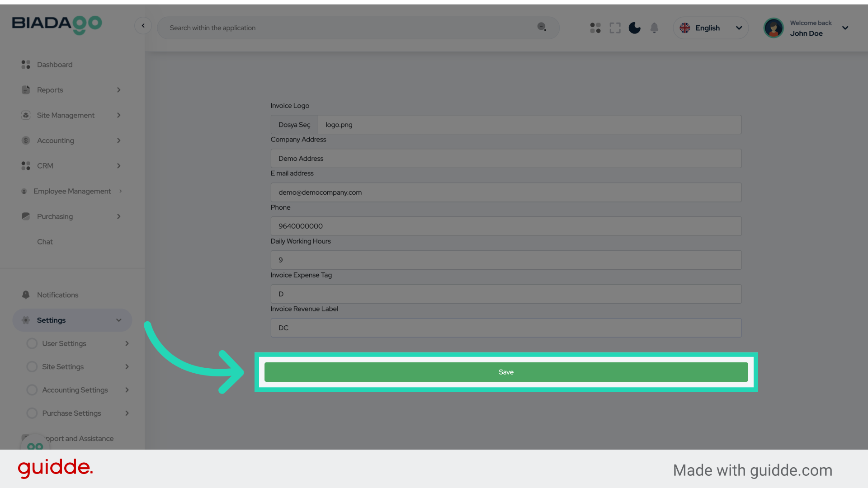The width and height of the screenshot is (868, 488).
Task: Toggle dark mode moon icon
Action: pyautogui.click(x=634, y=28)
